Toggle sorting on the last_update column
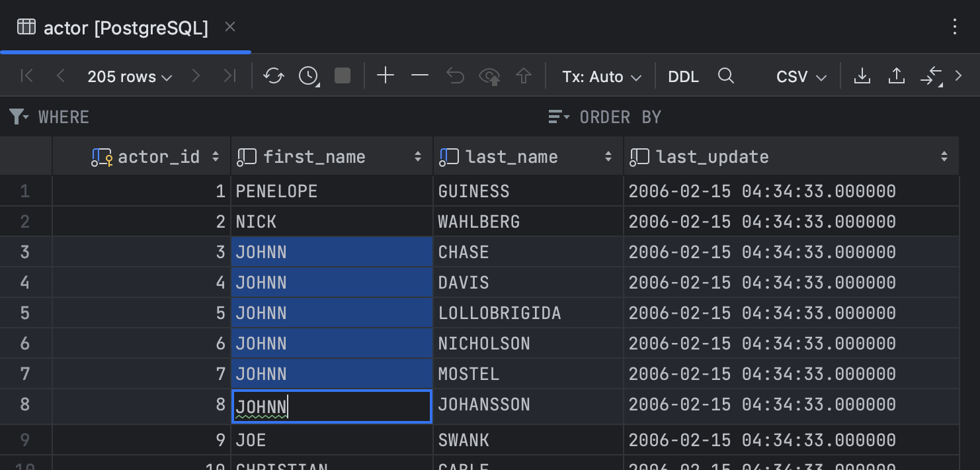This screenshot has width=980, height=470. (x=946, y=156)
